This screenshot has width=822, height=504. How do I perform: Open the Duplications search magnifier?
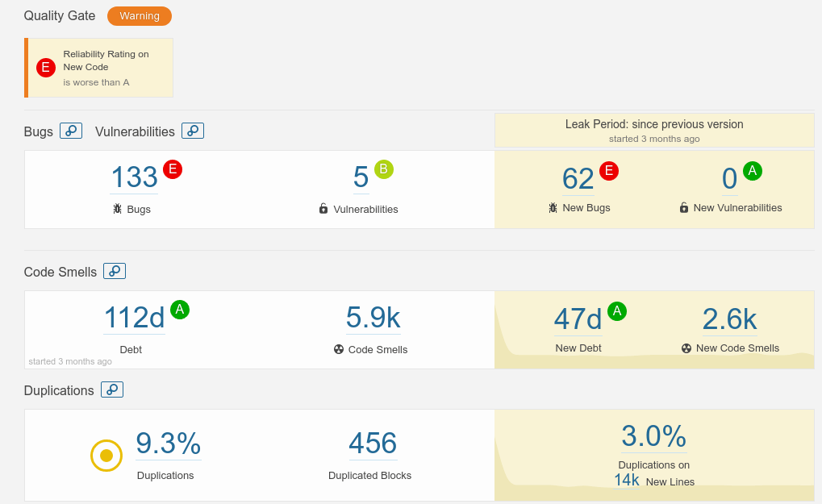pyautogui.click(x=113, y=389)
